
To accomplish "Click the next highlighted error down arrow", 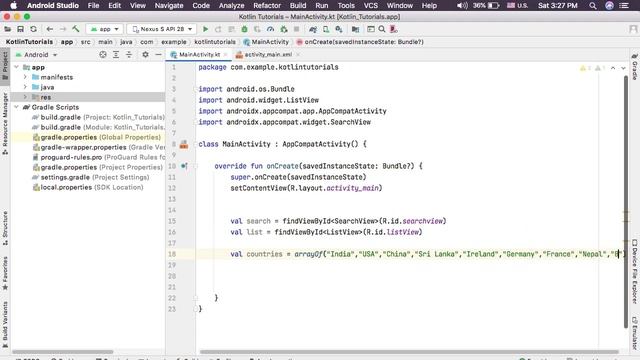I will pyautogui.click(x=624, y=68).
